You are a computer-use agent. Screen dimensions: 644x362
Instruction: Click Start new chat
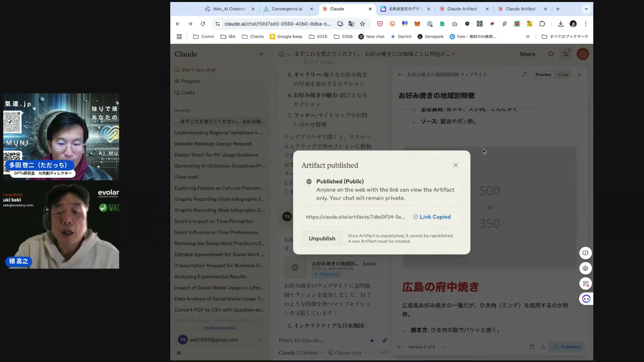195,70
